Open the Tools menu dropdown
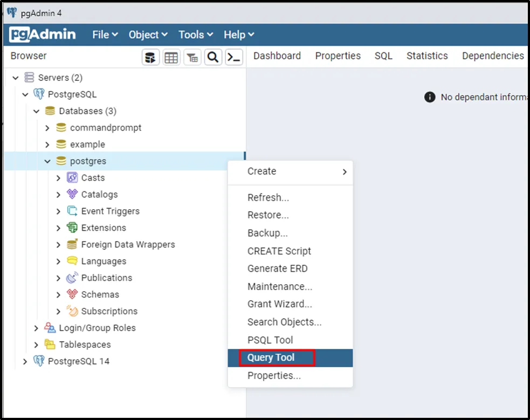The height and width of the screenshot is (420, 530). coord(196,35)
